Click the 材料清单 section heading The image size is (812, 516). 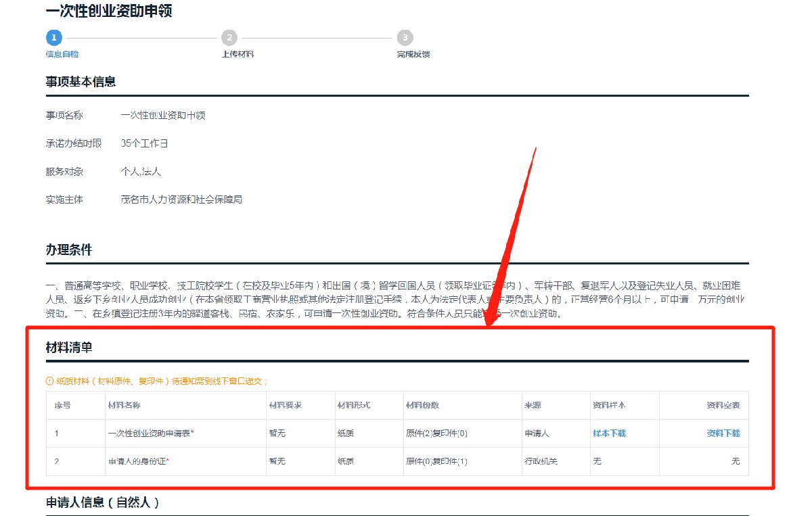point(69,348)
